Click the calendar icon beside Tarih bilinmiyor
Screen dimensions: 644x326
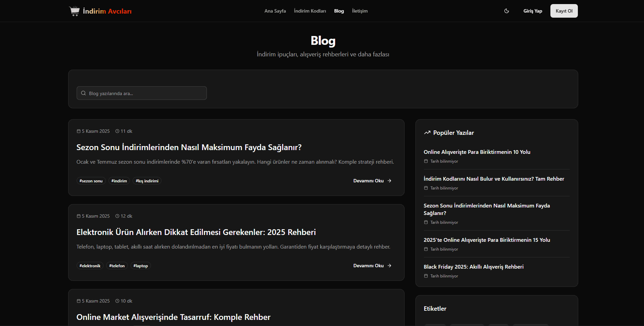click(x=426, y=161)
